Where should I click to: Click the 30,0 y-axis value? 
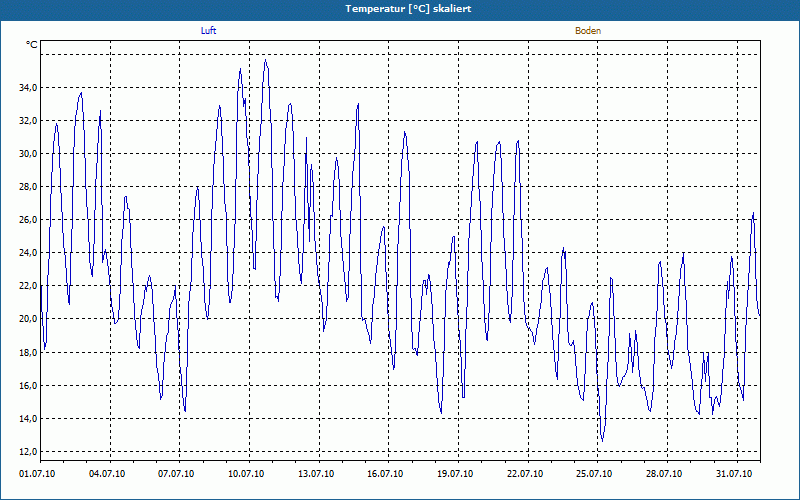(x=28, y=154)
